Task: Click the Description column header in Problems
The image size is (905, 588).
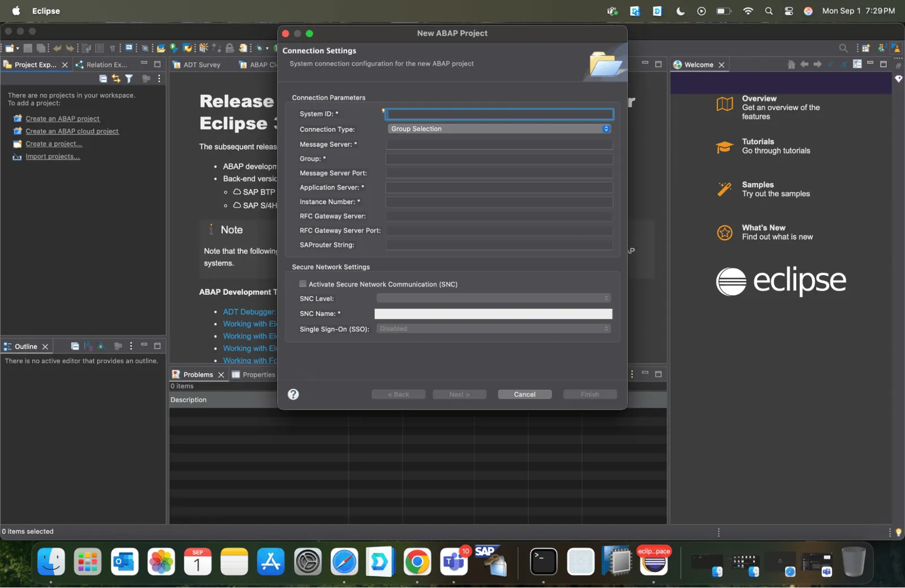Action: coord(188,400)
